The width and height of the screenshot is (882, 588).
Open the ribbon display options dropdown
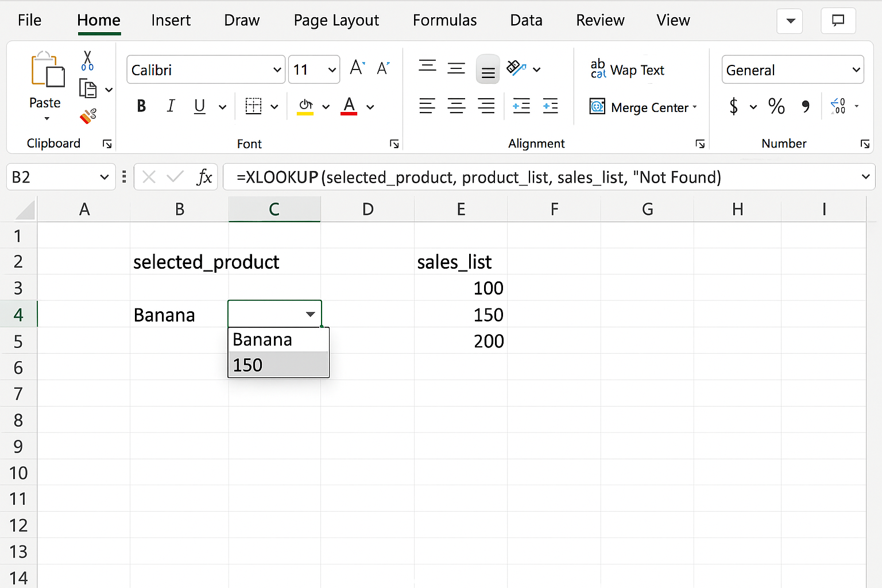790,21
